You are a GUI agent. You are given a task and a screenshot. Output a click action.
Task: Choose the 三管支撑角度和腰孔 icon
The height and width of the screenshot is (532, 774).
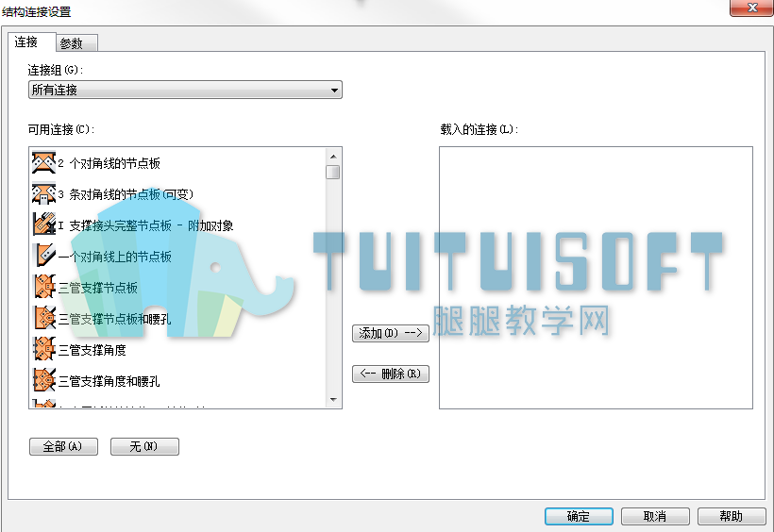tap(44, 380)
